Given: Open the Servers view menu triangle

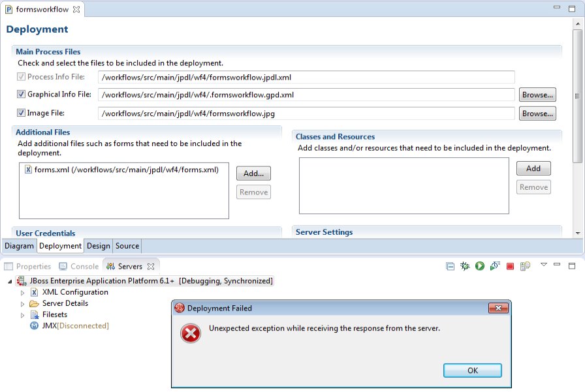Looking at the screenshot, I should (x=543, y=265).
